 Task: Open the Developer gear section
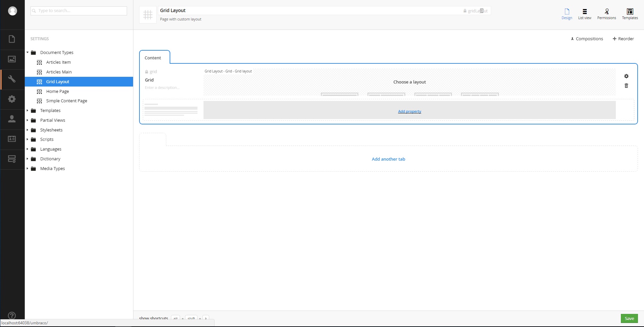pos(12,99)
